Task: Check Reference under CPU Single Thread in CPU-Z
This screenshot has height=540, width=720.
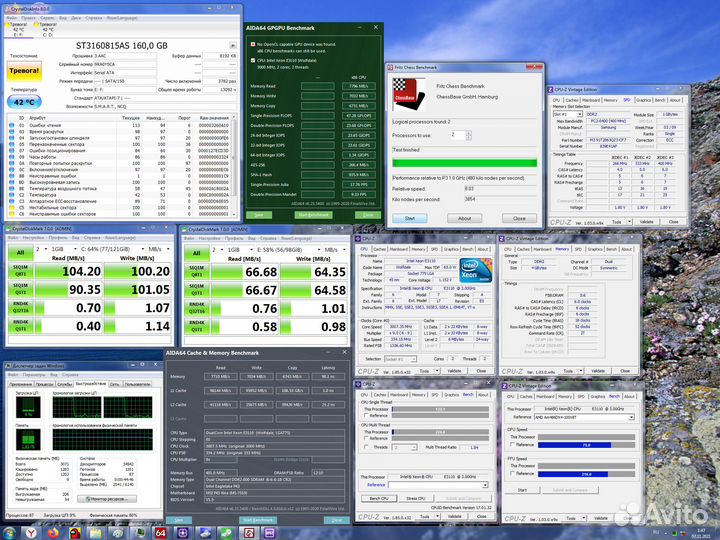Action: pos(366,415)
